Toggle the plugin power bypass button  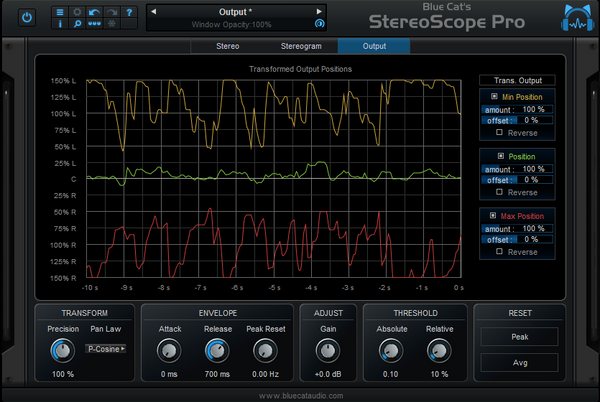pyautogui.click(x=26, y=17)
